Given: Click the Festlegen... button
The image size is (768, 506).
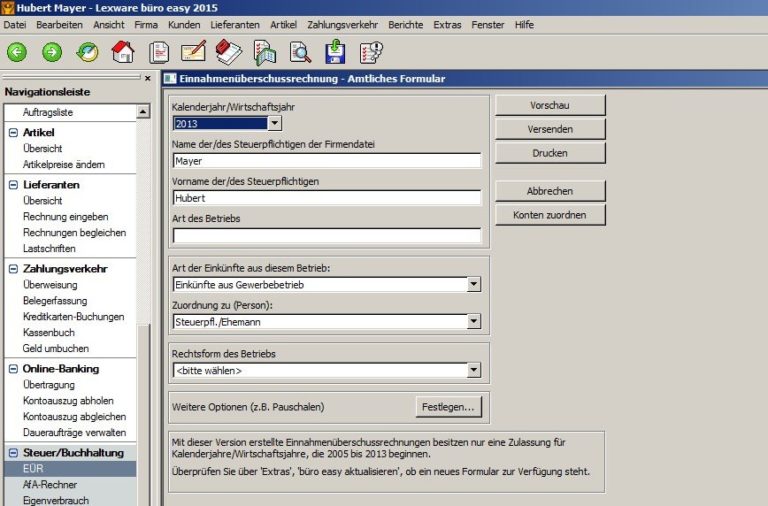Looking at the screenshot, I should pos(448,407).
